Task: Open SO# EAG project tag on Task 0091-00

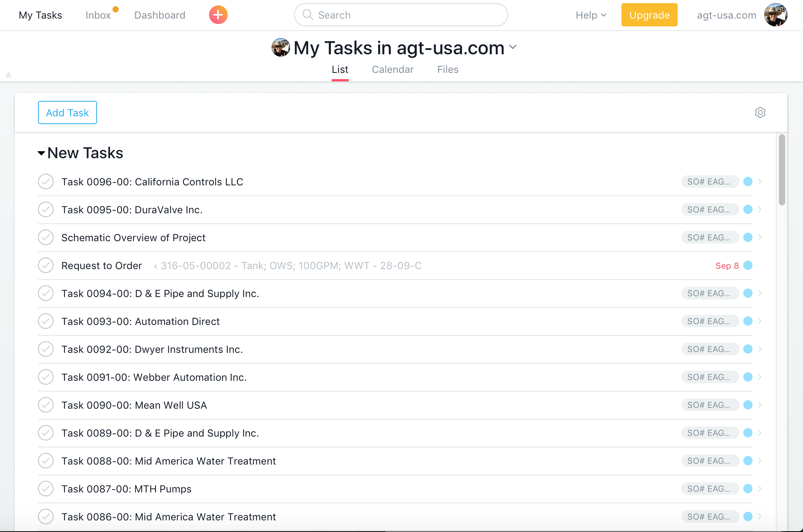Action: coord(710,377)
